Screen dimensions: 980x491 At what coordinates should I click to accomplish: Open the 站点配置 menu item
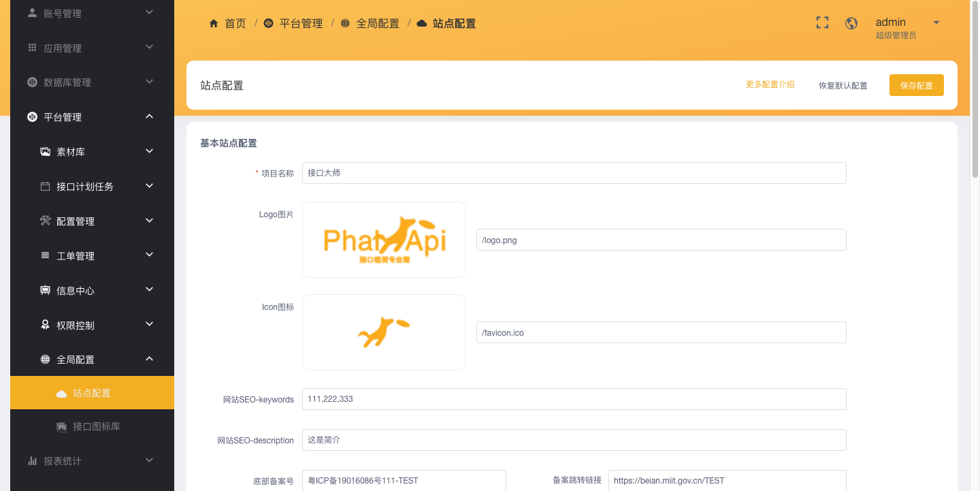[92, 393]
